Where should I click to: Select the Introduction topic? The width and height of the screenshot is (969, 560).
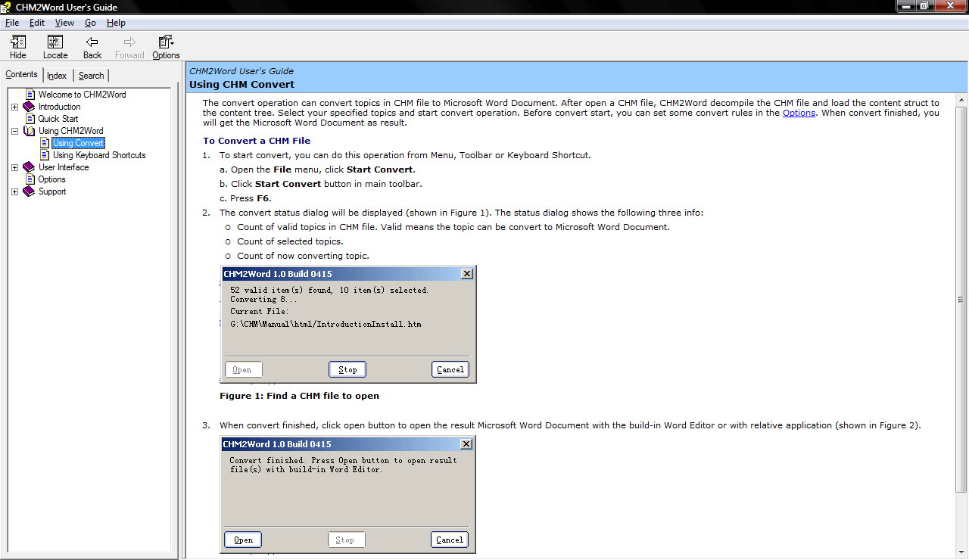pos(59,107)
